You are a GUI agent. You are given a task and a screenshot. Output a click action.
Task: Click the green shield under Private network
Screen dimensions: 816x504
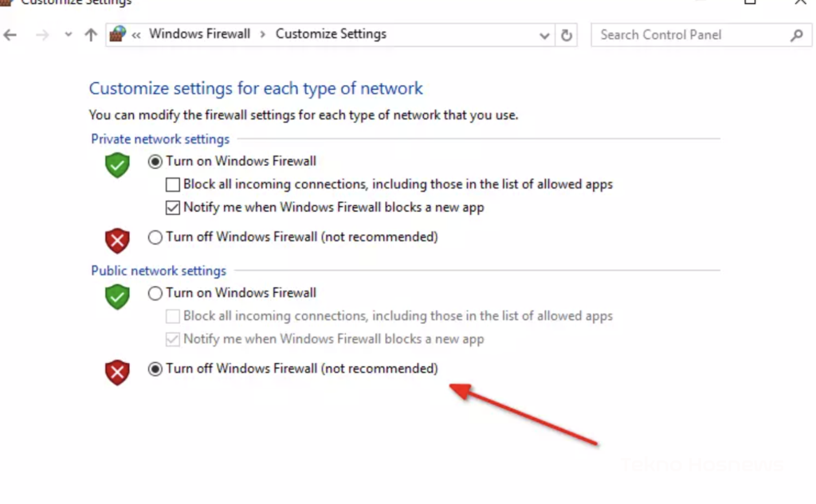[x=117, y=165]
